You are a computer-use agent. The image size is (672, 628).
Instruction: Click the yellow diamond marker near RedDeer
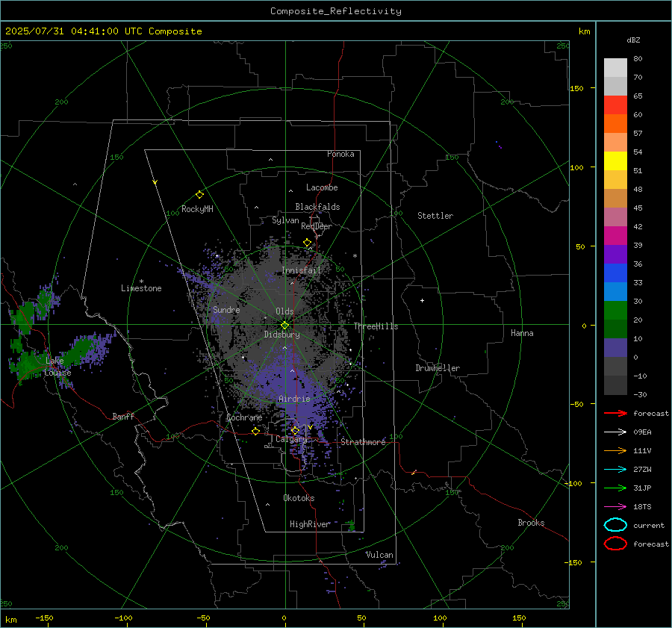(x=308, y=243)
